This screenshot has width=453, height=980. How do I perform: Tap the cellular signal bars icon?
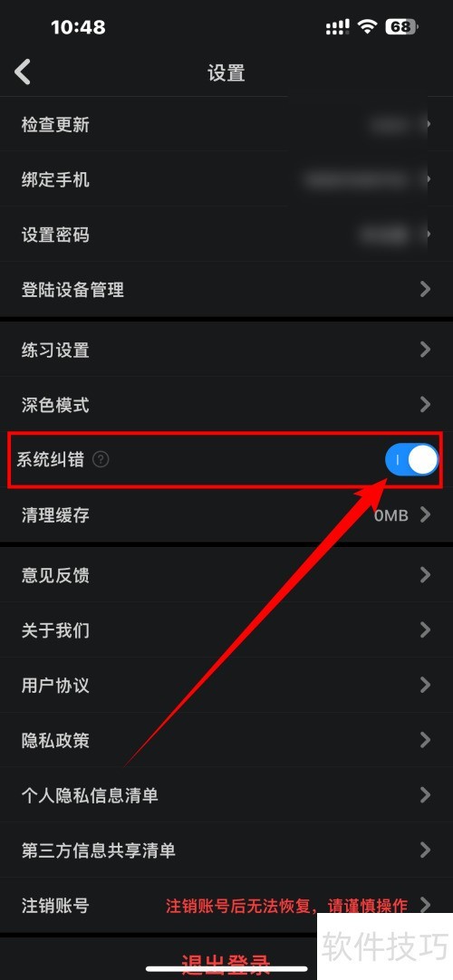(x=337, y=26)
